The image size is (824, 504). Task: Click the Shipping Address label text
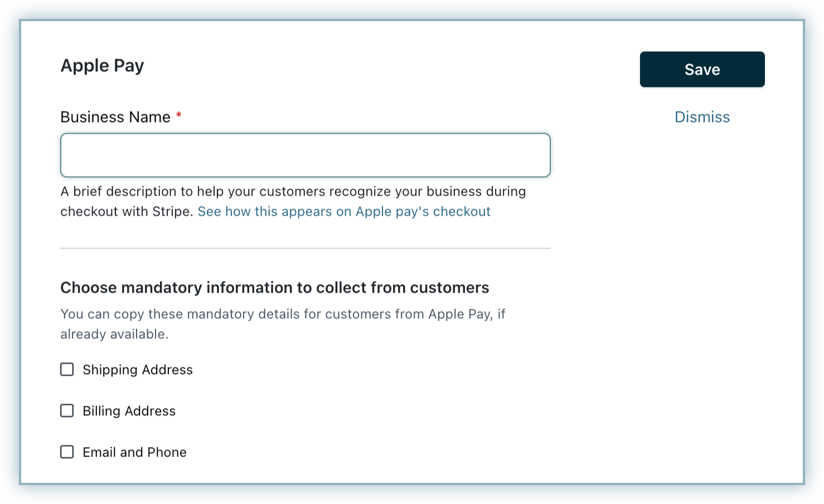pyautogui.click(x=138, y=370)
